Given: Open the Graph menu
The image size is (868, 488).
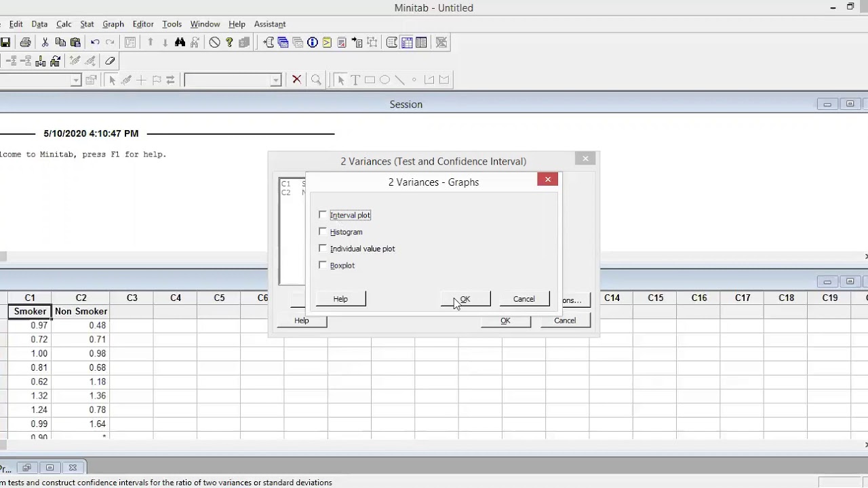Looking at the screenshot, I should (x=113, y=24).
